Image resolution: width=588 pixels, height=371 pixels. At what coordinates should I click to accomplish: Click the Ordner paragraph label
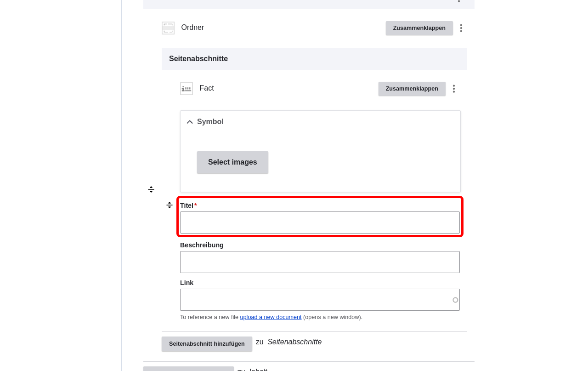[x=192, y=28]
